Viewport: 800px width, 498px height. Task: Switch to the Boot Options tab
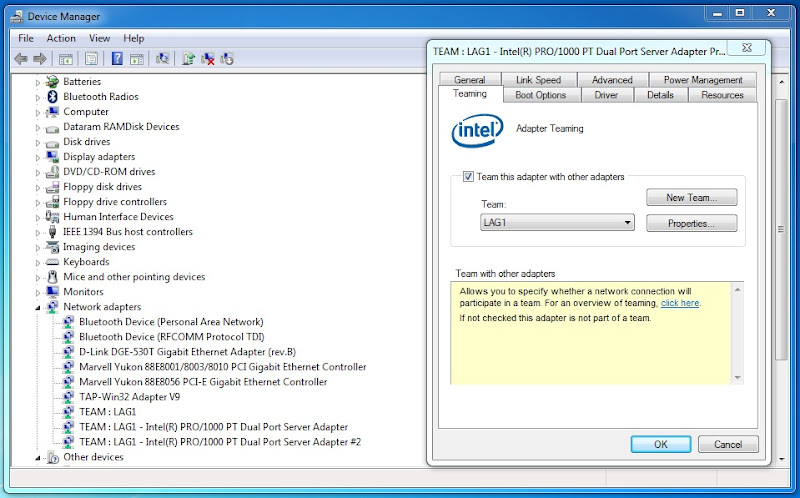[540, 95]
